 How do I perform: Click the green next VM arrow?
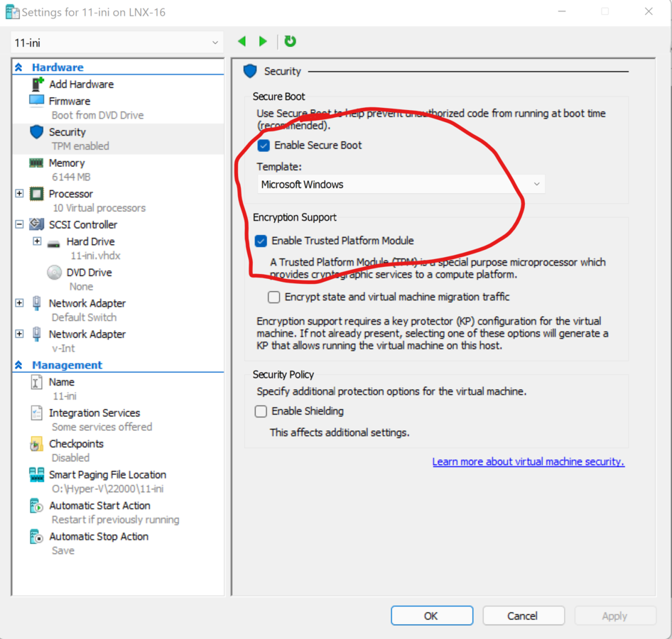(x=264, y=42)
